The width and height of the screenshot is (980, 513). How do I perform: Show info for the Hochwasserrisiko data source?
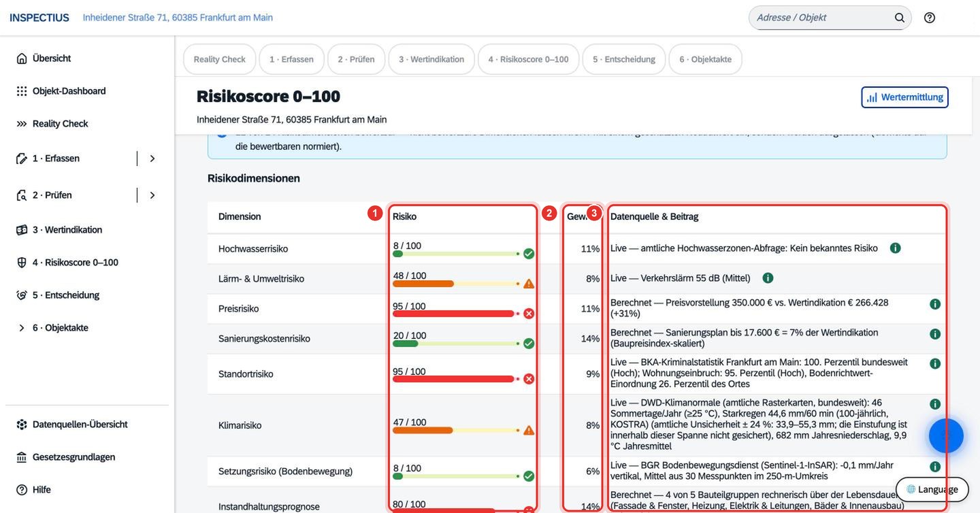click(896, 248)
